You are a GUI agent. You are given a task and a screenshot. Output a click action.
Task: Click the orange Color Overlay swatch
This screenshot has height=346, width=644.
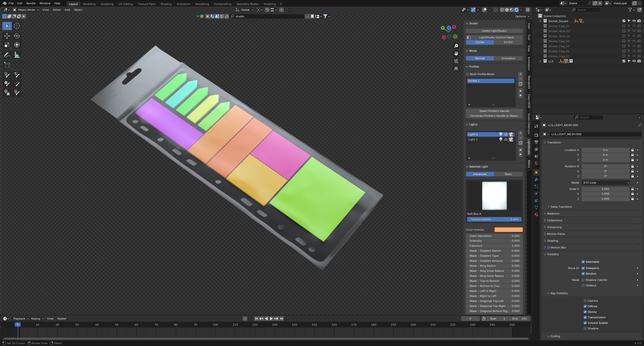(x=508, y=230)
